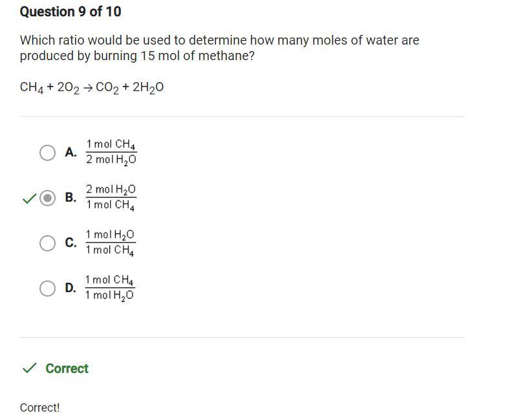Click the green Correct result label
Screen dimensions: 509x420
click(67, 368)
